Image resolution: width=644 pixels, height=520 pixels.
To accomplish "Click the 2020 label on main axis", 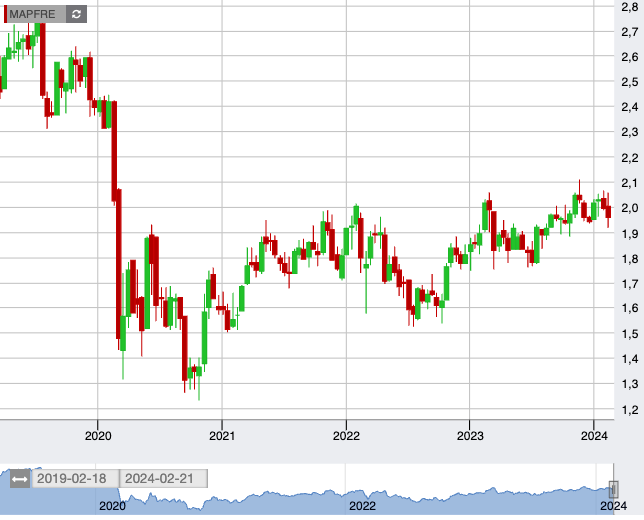I will click(x=98, y=436).
